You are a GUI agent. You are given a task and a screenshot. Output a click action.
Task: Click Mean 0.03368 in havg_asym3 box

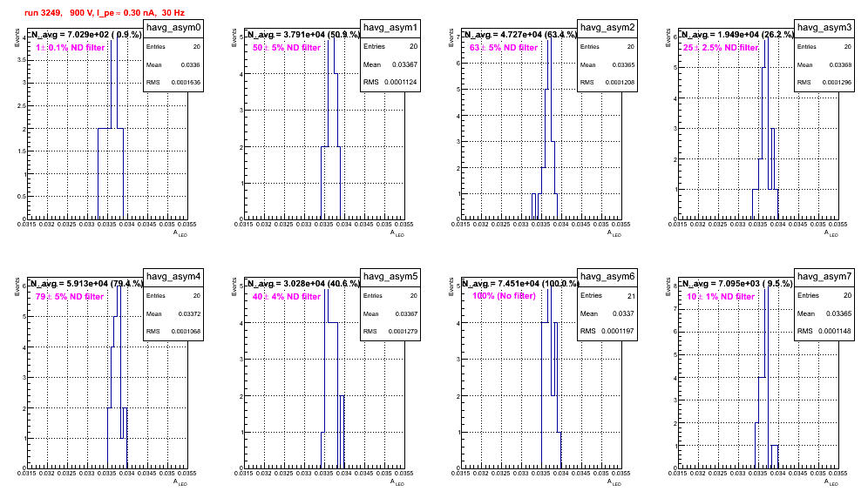coord(824,64)
